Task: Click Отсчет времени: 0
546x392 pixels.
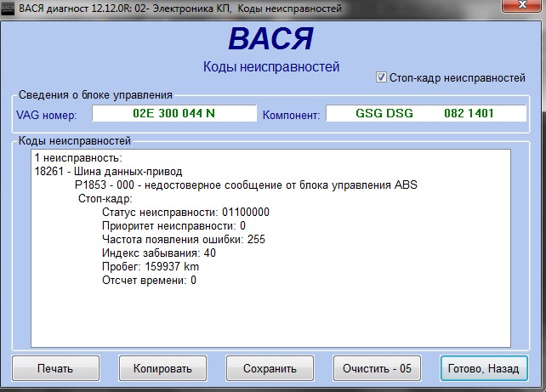Action: tap(149, 281)
